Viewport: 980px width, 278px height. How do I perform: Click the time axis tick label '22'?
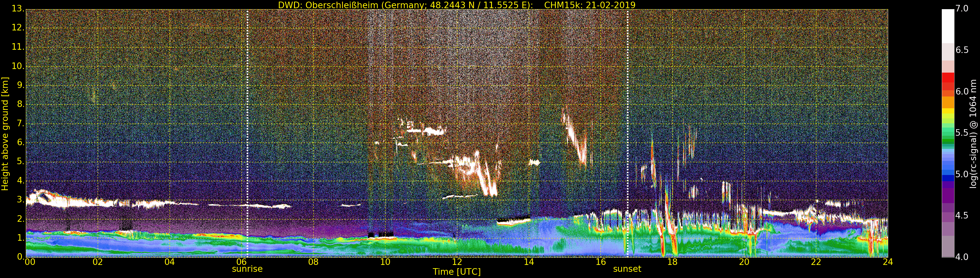[x=816, y=262]
